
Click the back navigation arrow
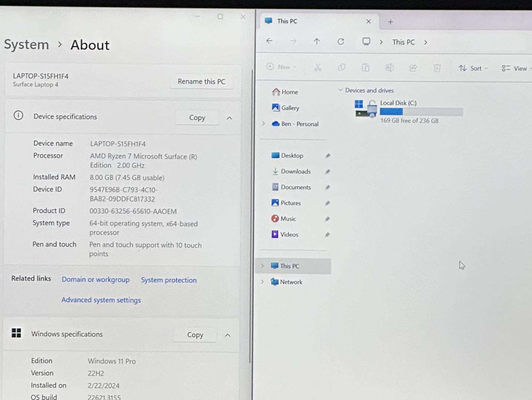(269, 41)
